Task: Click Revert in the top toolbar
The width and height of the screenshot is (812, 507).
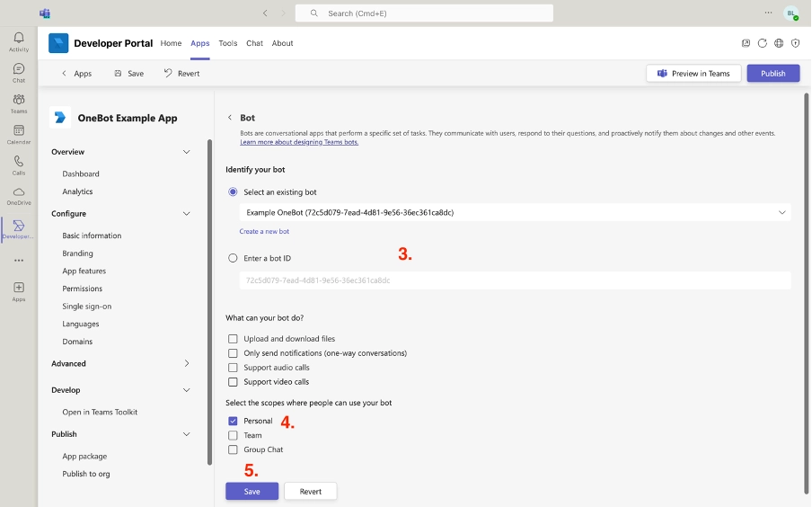Action: (x=181, y=74)
